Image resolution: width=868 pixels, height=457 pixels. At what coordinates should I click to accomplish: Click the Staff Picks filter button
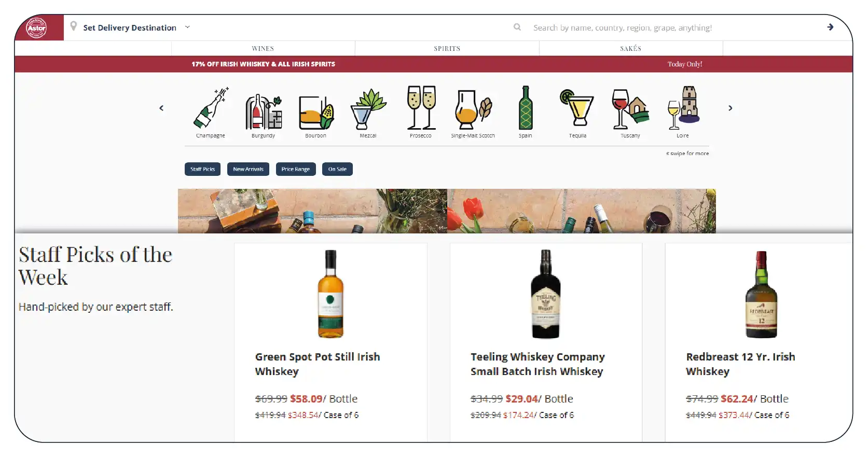click(202, 169)
